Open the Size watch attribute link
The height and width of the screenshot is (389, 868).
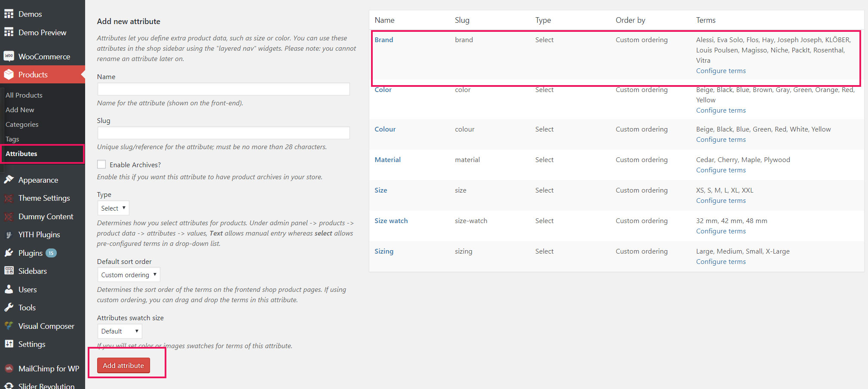(391, 221)
